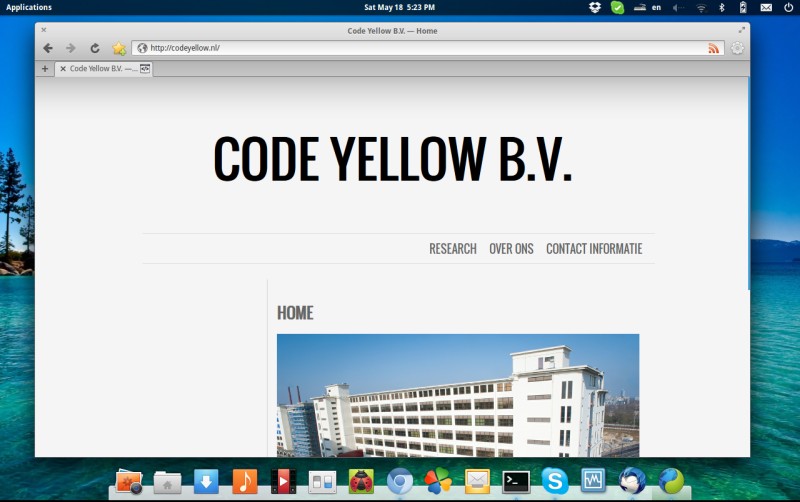
Task: Open the Dropbox indicator in the panel
Action: tap(595, 7)
